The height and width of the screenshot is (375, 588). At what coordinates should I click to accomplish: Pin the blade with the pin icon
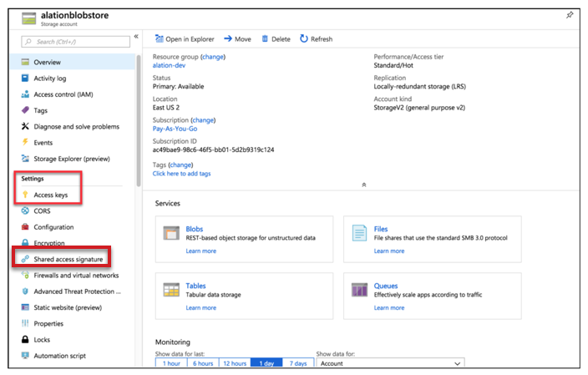[570, 15]
